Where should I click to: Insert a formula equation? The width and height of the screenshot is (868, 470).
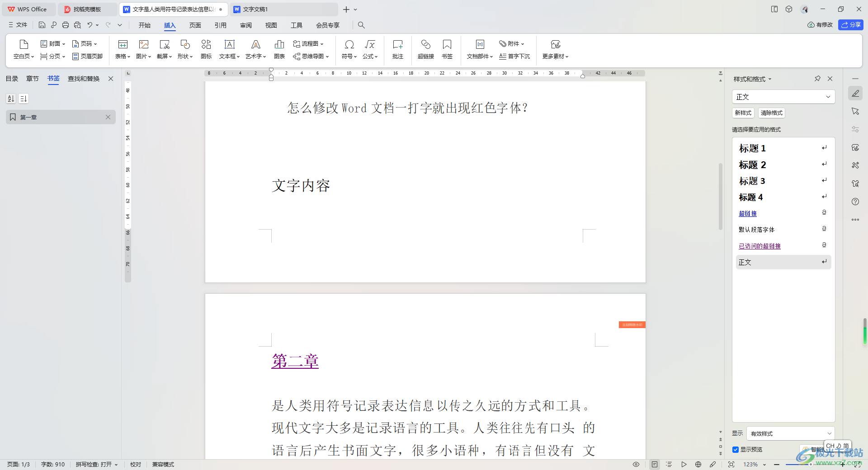point(370,49)
